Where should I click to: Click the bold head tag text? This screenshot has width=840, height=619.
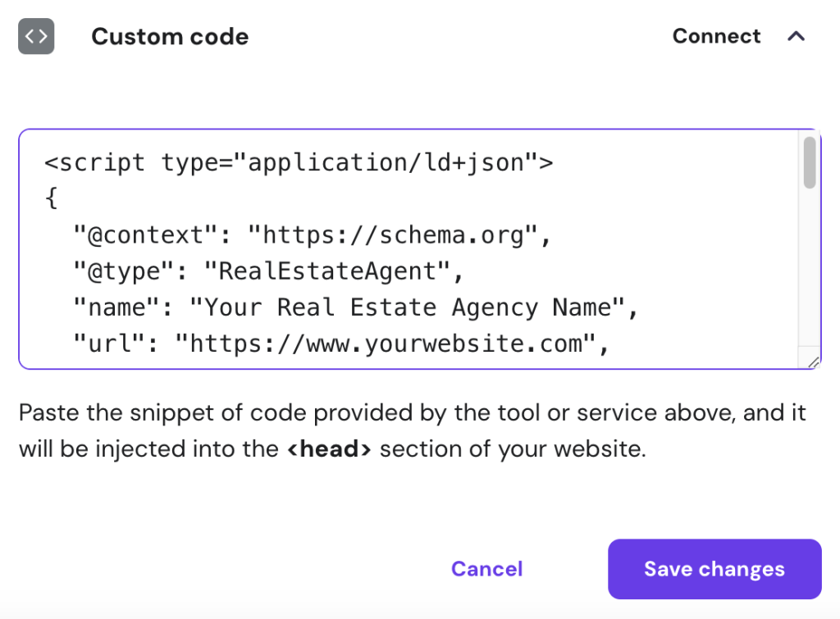coord(331,448)
